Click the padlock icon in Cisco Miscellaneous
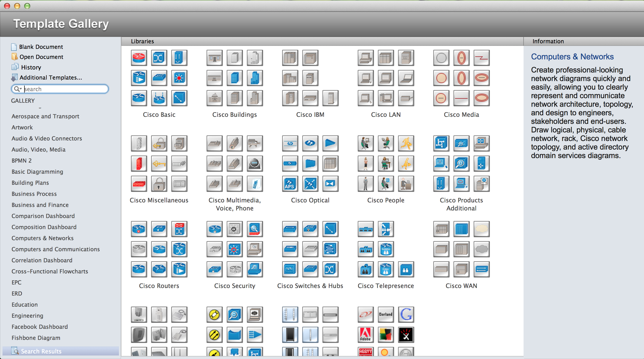644x359 pixels. pos(159,184)
